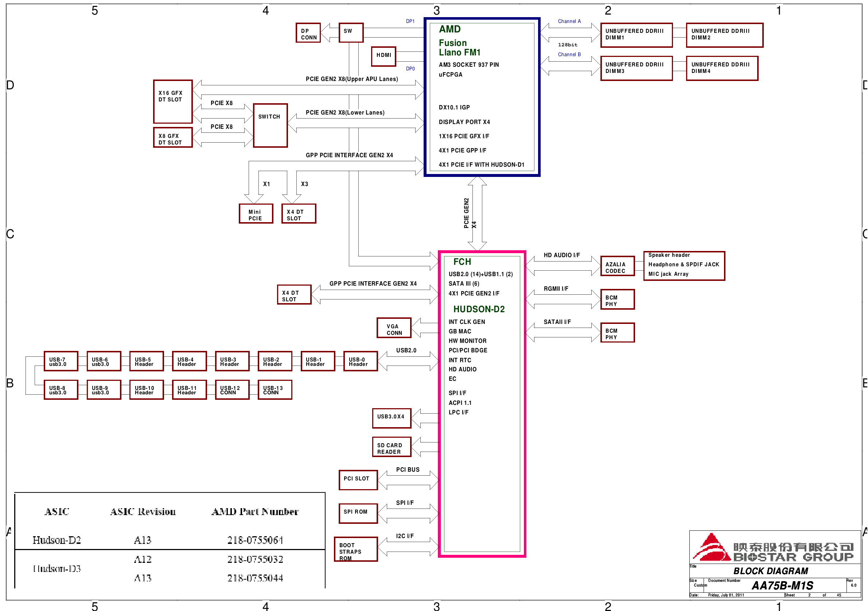Screen dimensions: 868x611
Task: Select the VGA CONN box
Action: pos(394,328)
